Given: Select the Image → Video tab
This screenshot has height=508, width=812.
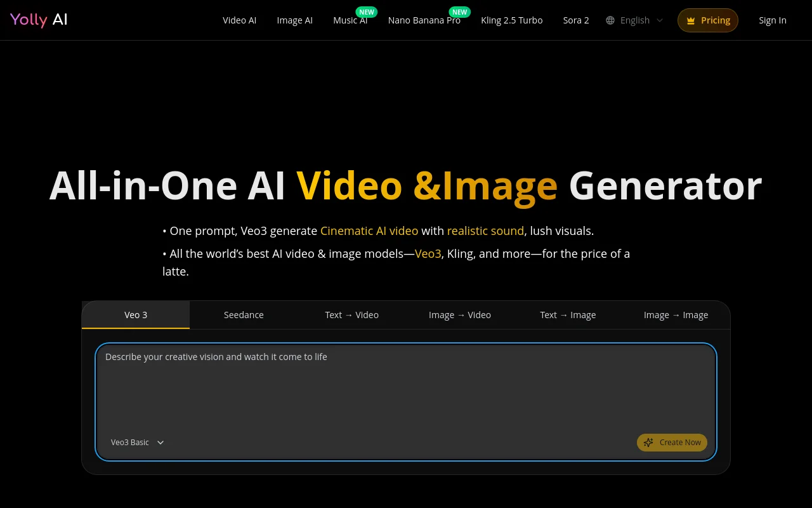Looking at the screenshot, I should click(459, 315).
